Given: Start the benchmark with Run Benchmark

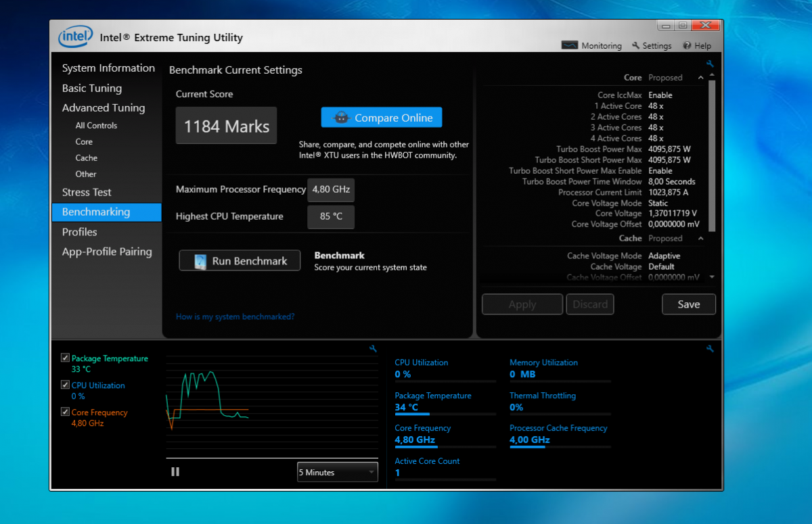Looking at the screenshot, I should (x=240, y=261).
